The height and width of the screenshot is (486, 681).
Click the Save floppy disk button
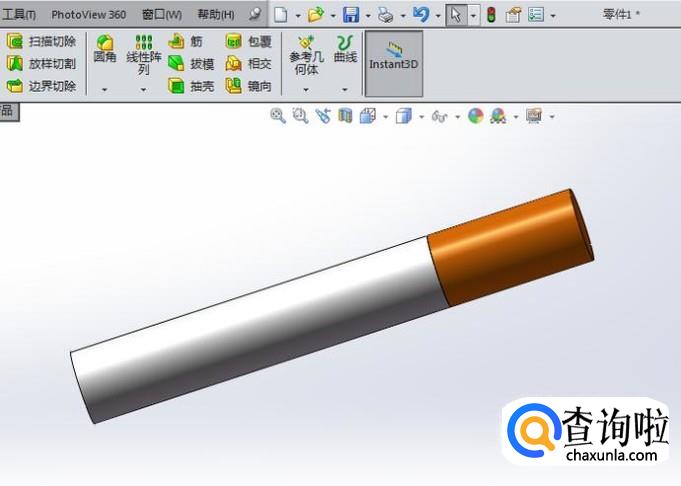351,15
